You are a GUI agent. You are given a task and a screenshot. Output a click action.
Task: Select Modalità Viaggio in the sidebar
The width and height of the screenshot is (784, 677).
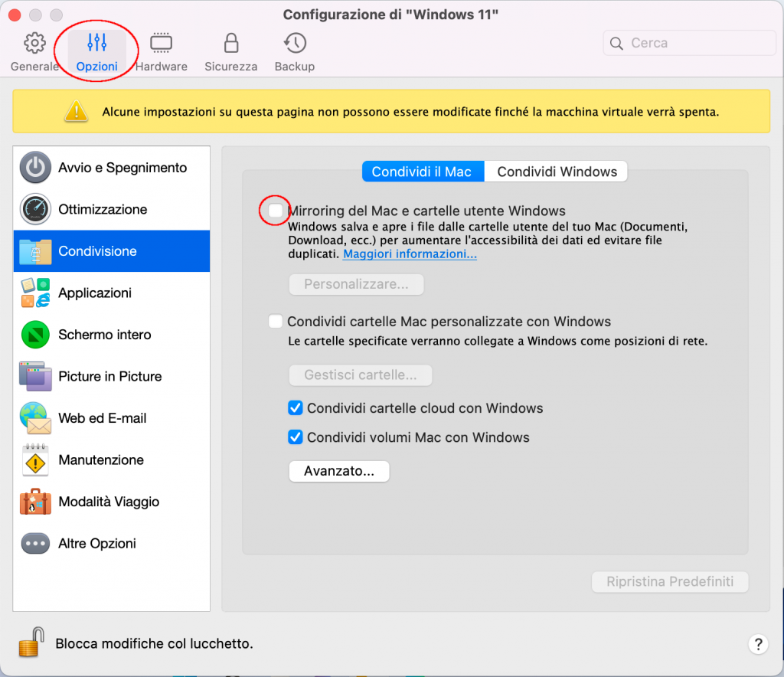point(112,502)
